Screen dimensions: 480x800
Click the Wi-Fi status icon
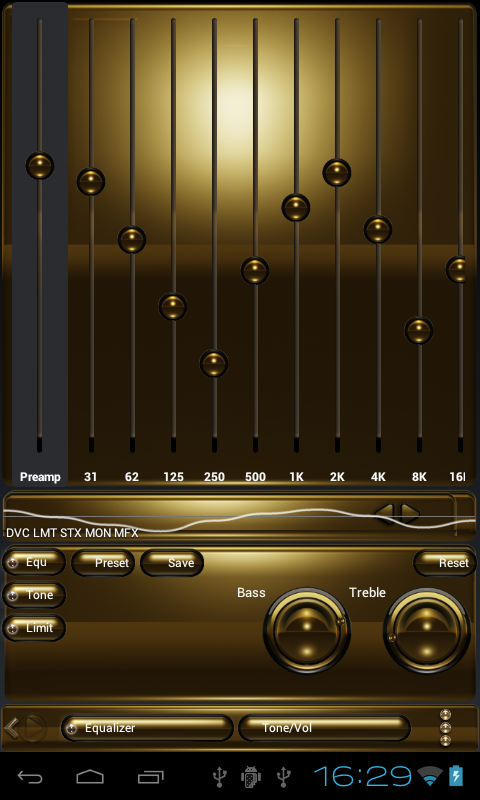430,776
